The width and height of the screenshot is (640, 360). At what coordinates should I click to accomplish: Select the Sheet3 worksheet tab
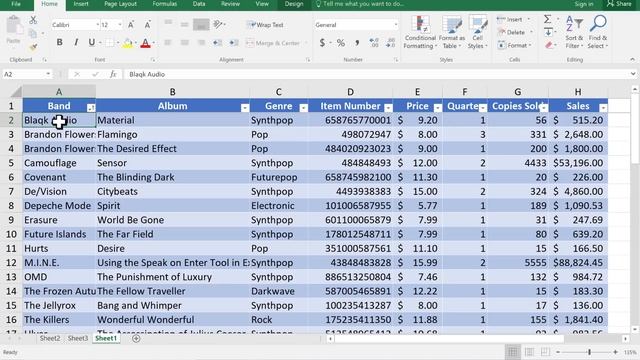pyautogui.click(x=78, y=338)
